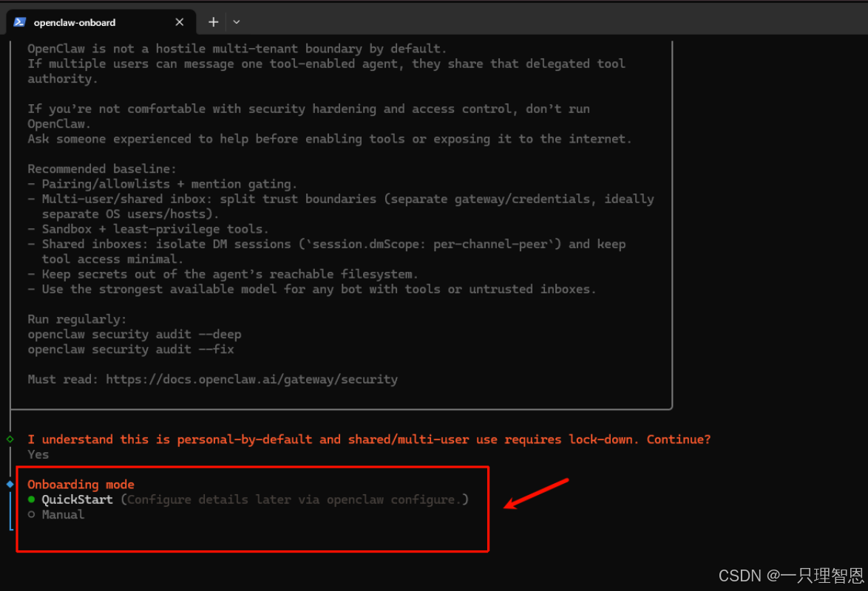The height and width of the screenshot is (591, 868).
Task: Close the openclaw-onboard tab
Action: [180, 22]
